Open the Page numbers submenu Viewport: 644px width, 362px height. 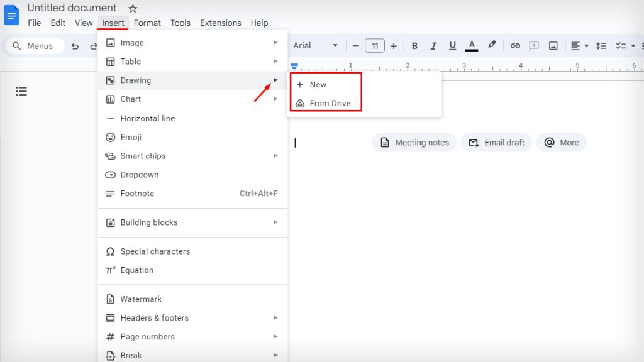pos(192,337)
